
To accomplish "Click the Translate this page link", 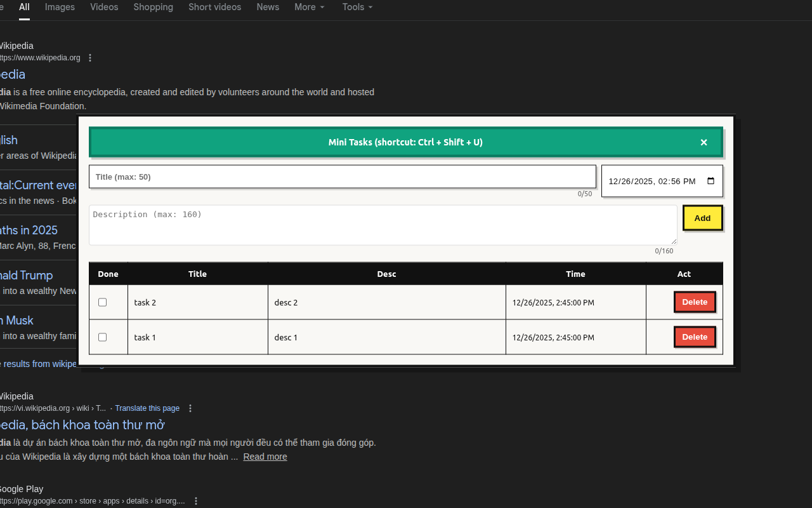I will point(147,408).
